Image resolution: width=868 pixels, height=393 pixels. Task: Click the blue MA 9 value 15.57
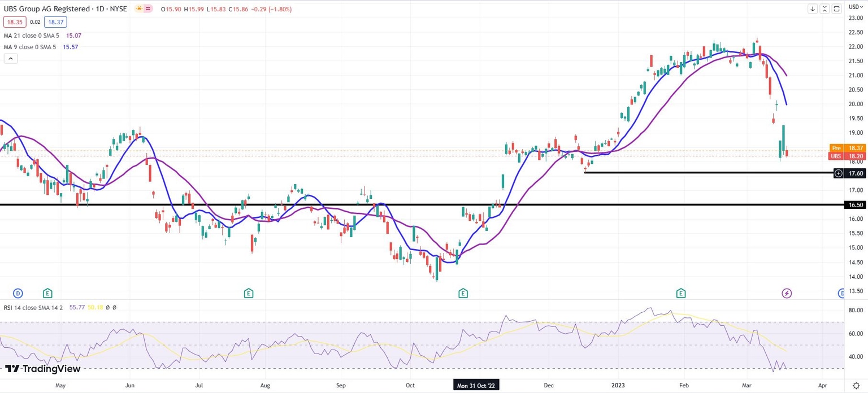70,47
